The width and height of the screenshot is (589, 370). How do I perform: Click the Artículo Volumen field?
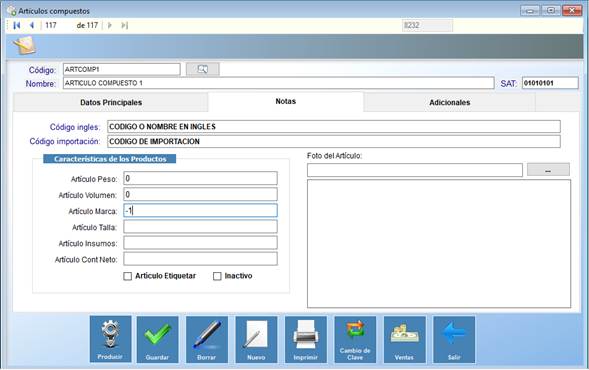tap(201, 194)
